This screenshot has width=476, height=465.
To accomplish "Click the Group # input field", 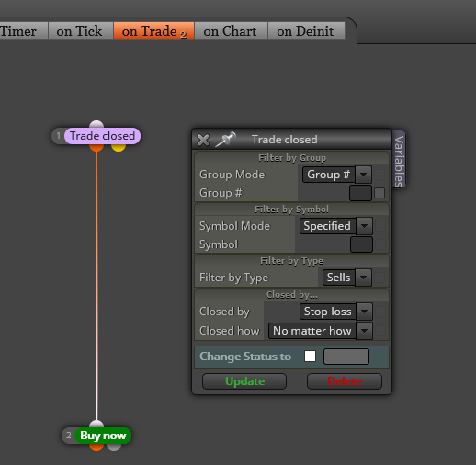I will 360,193.
